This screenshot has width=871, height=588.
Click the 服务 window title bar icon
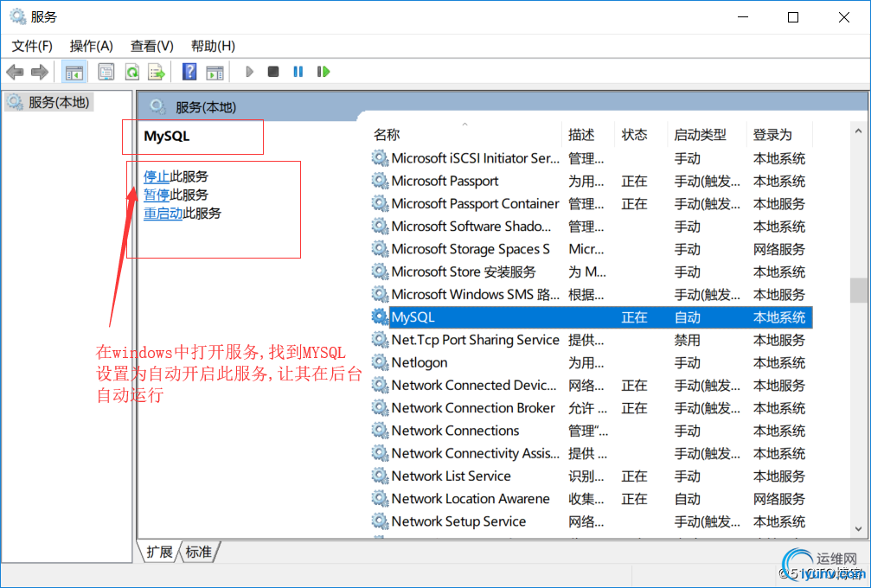click(17, 16)
